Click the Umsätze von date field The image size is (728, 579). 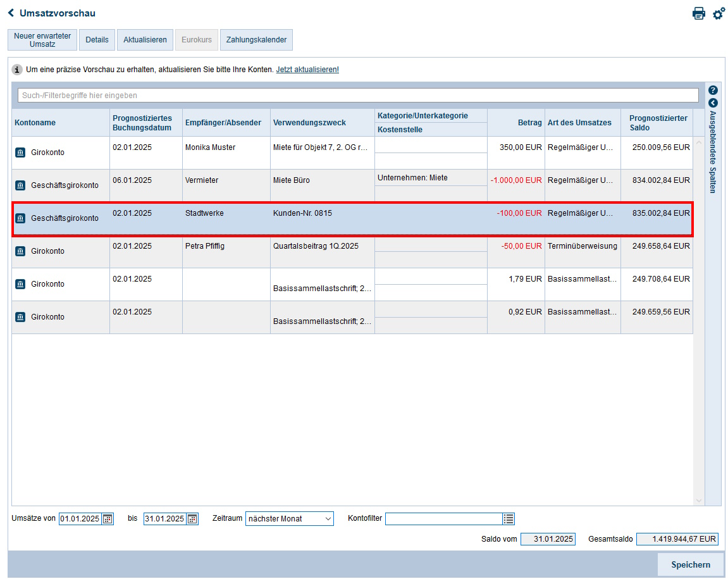point(80,519)
